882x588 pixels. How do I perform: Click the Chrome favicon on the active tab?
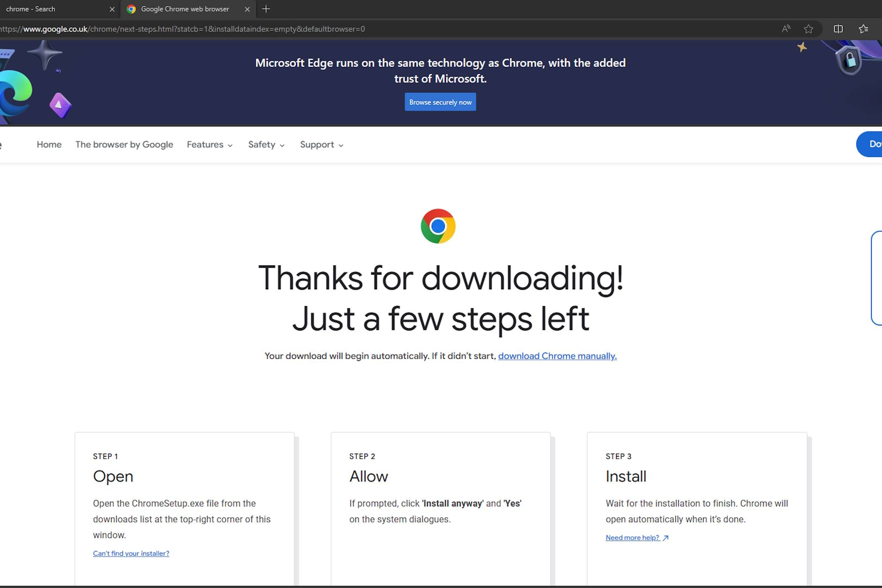point(131,9)
